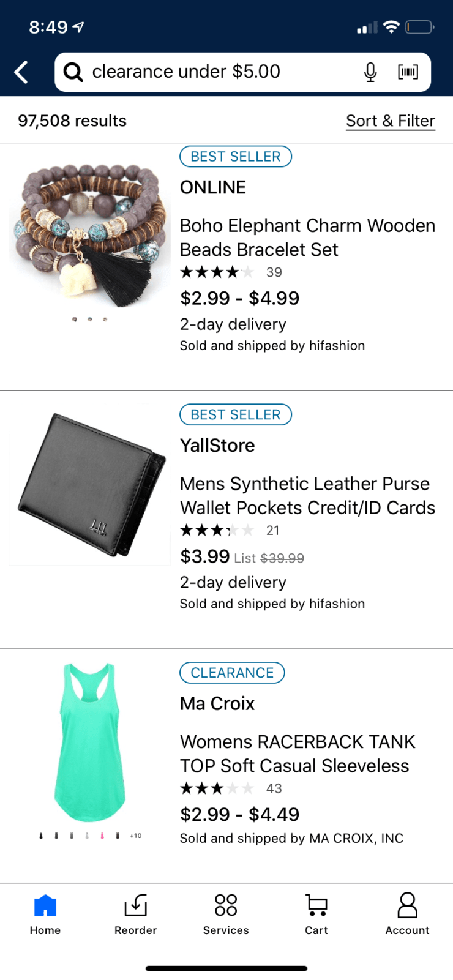Tap the magnifying glass search icon
Image resolution: width=453 pixels, height=980 pixels.
pos(73,72)
